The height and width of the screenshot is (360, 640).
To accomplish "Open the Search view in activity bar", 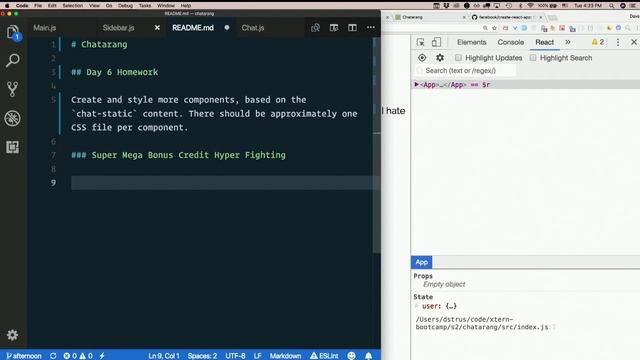I will tap(13, 61).
